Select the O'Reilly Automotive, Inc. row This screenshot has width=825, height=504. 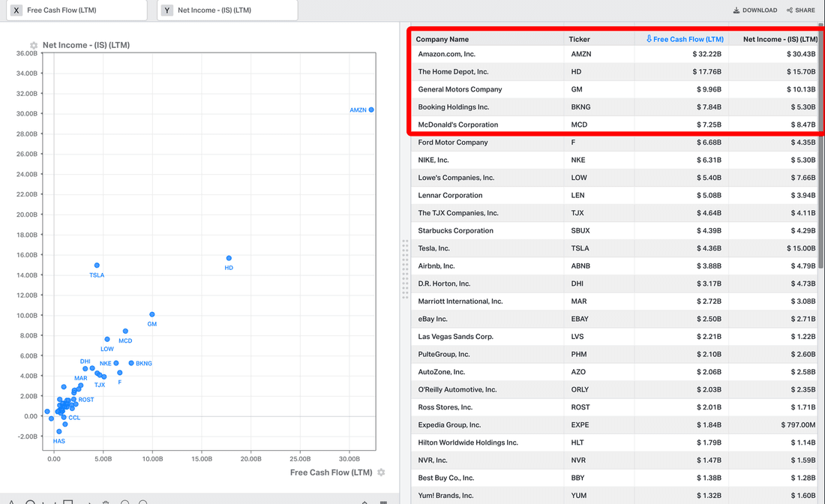click(x=614, y=390)
